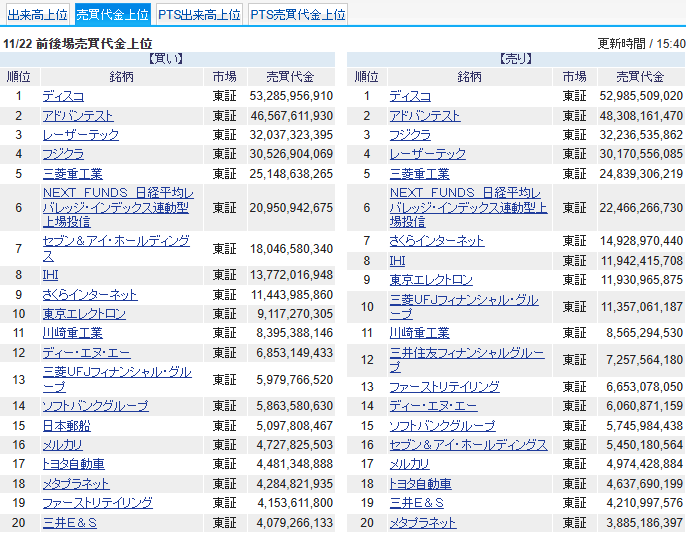Open さくらインターネット in the 買い table
This screenshot has width=692, height=536.
pos(90,295)
